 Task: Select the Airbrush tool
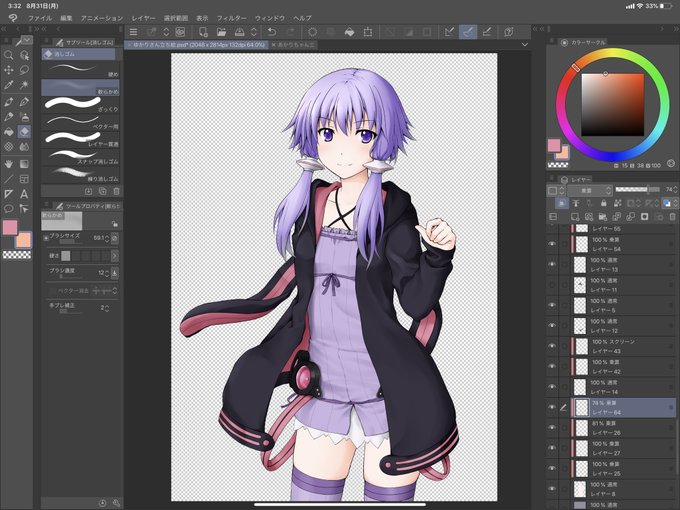[x=24, y=117]
